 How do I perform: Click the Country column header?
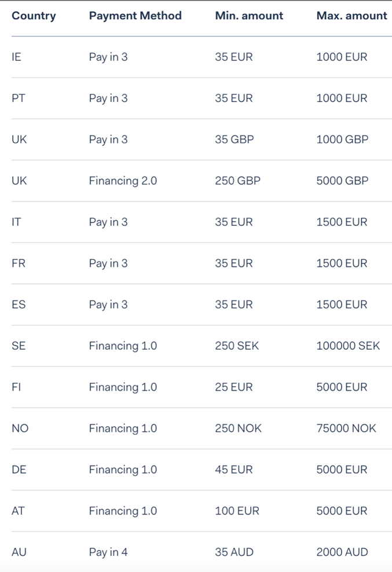pyautogui.click(x=34, y=16)
